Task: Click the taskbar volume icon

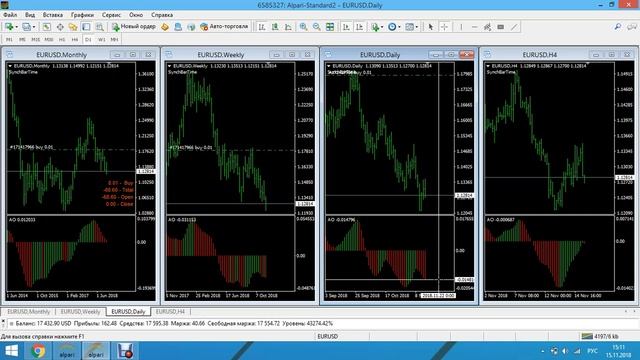Action: pyautogui.click(x=565, y=351)
